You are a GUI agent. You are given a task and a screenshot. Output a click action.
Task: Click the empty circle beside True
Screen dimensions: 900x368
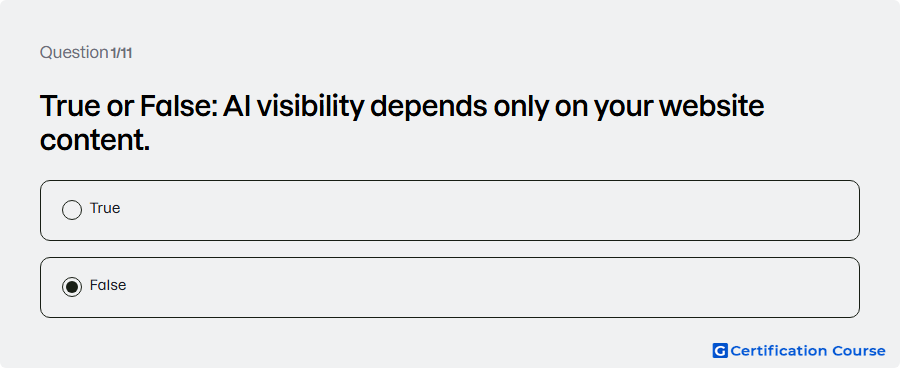click(72, 210)
